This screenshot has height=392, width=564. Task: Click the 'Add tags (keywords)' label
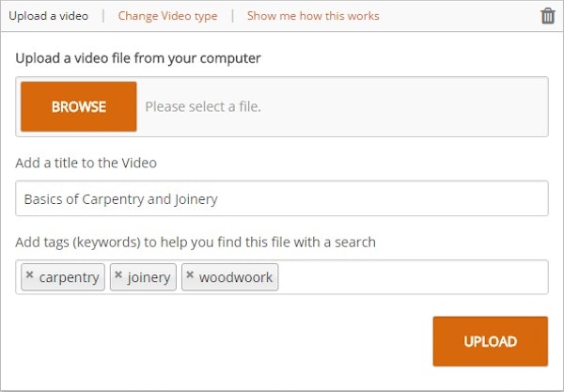196,242
